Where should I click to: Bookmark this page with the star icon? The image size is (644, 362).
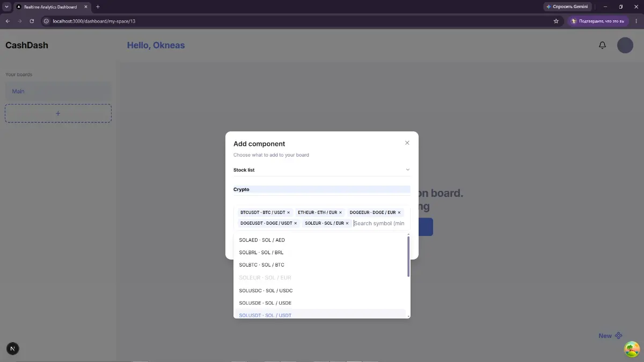point(556,21)
